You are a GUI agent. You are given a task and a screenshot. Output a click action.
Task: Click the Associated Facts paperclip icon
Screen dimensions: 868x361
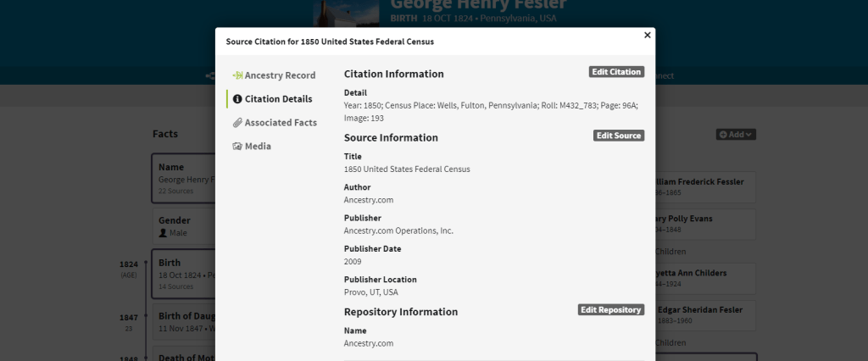point(237,123)
